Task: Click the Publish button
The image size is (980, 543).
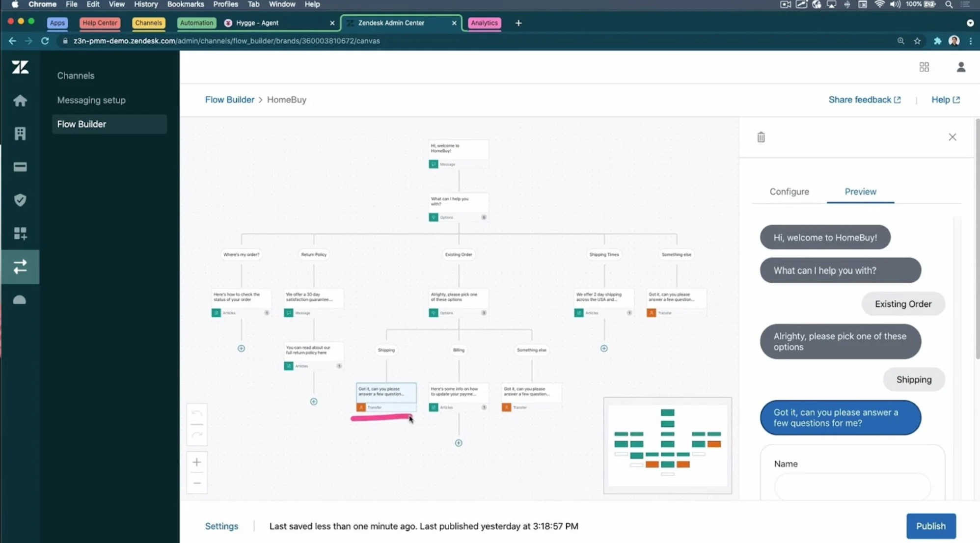Action: (x=930, y=526)
